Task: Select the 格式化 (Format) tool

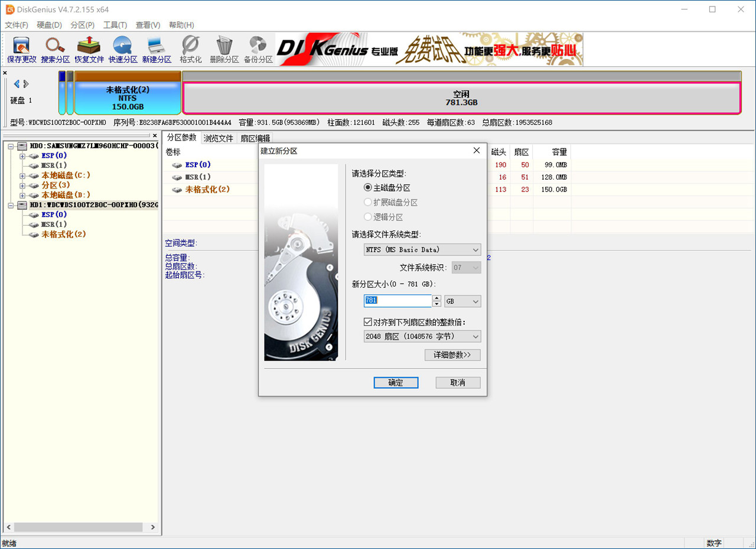Action: coord(190,48)
